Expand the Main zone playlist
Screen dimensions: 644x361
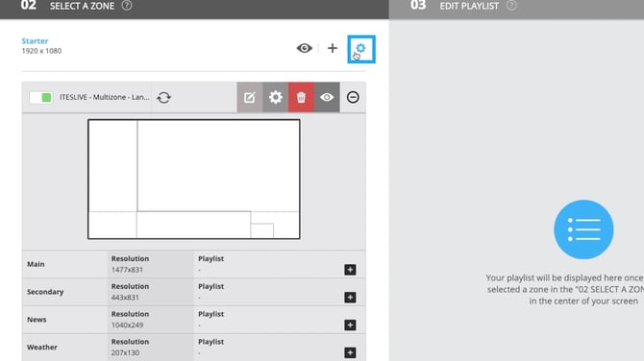pos(350,270)
